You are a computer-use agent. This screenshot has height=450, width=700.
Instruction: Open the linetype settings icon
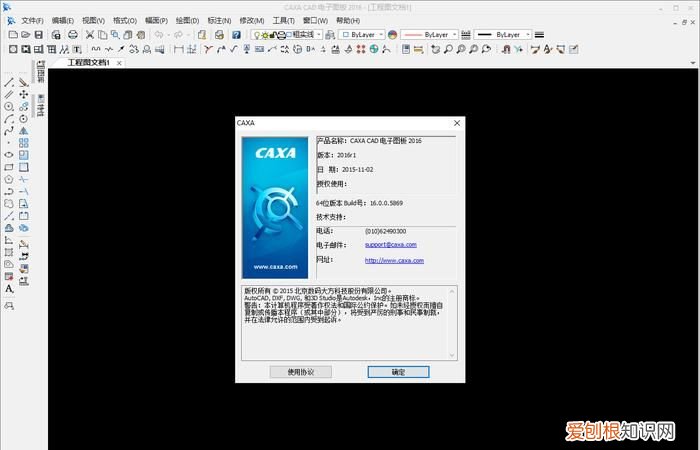(x=466, y=34)
